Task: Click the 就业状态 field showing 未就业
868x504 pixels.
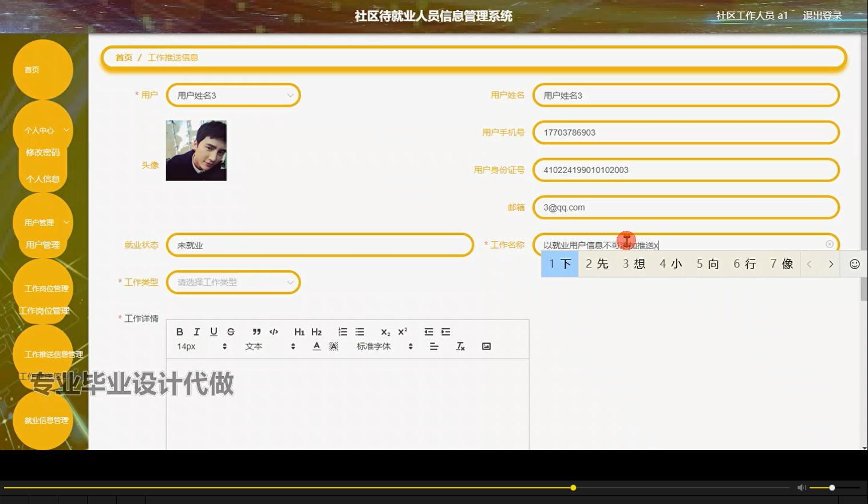Action: point(320,245)
